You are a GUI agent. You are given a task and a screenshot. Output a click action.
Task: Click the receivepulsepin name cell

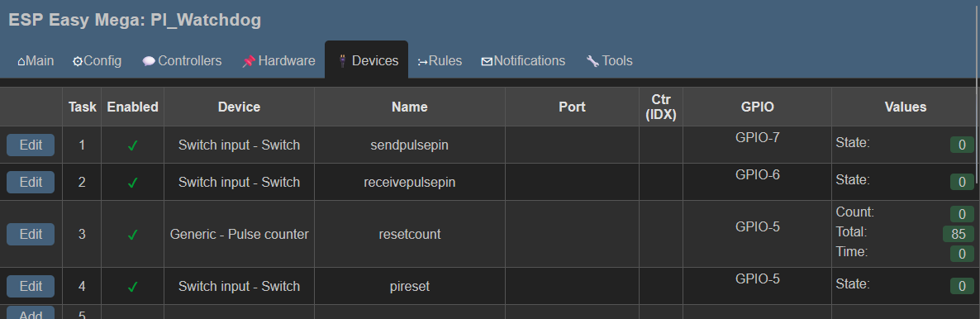(x=409, y=182)
